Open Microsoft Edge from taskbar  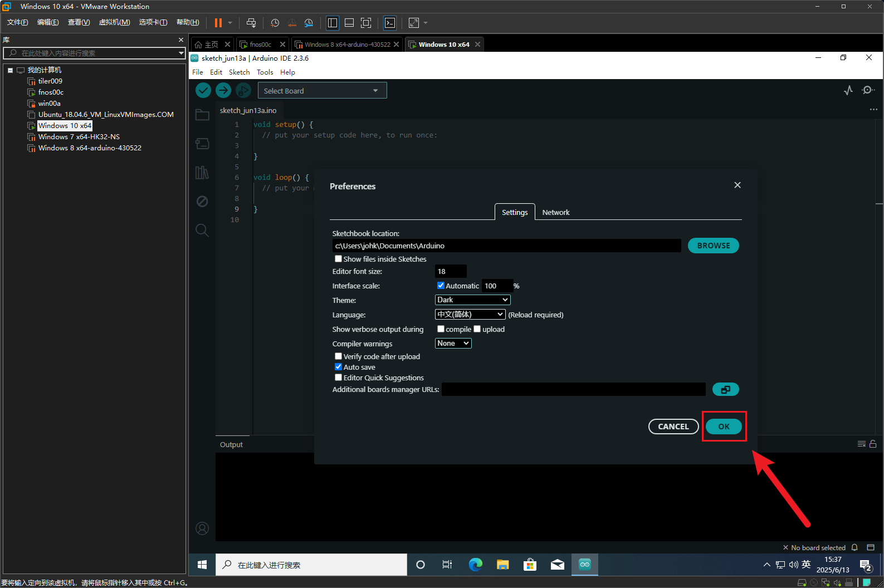pyautogui.click(x=475, y=565)
